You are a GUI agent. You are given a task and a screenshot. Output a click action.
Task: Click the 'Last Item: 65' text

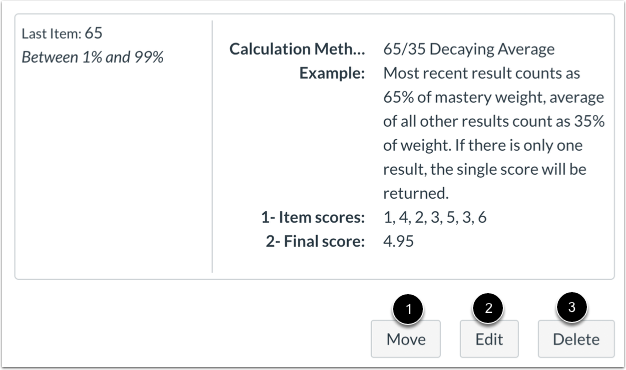(62, 34)
